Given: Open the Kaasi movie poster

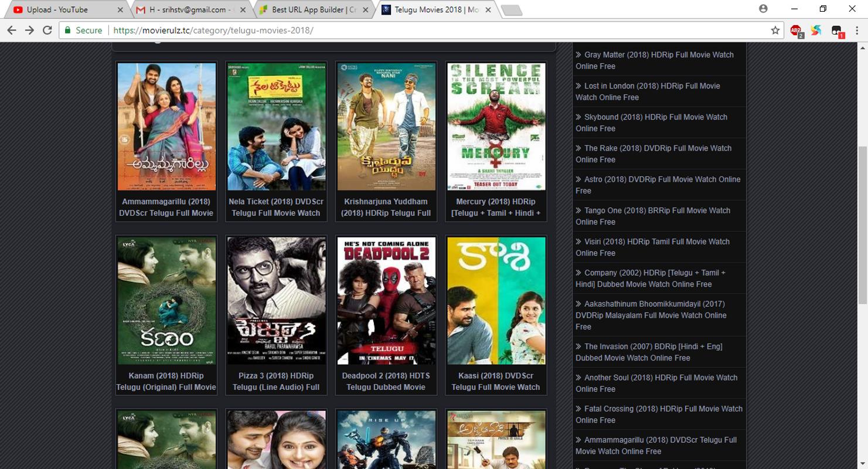Looking at the screenshot, I should [x=496, y=301].
